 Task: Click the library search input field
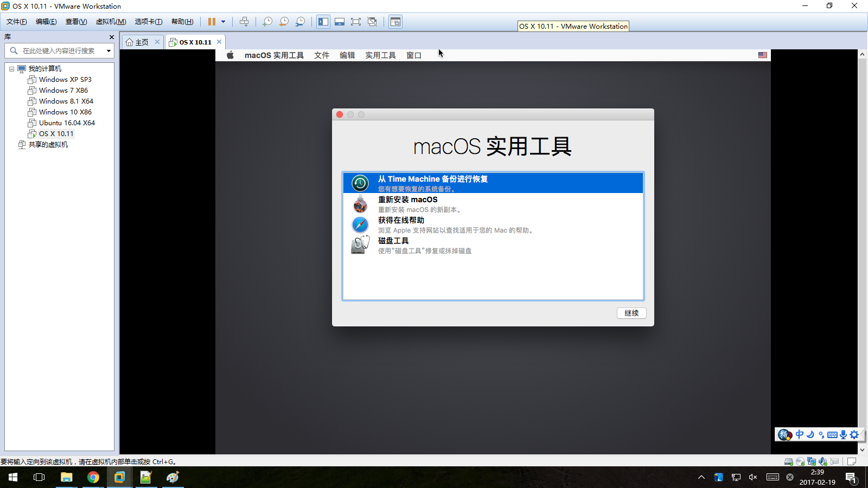(60, 51)
